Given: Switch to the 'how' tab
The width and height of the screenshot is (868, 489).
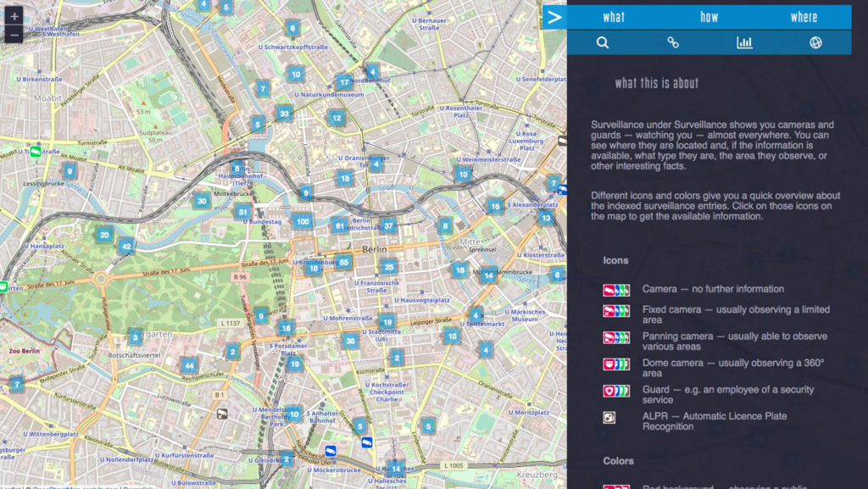Looking at the screenshot, I should [x=709, y=17].
